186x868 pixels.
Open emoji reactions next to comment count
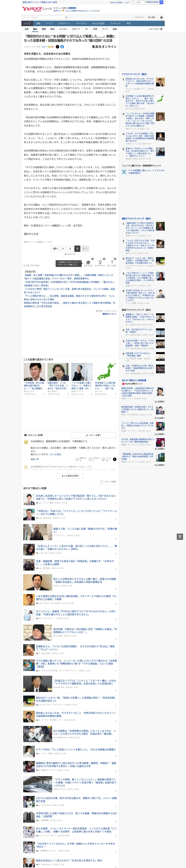(51, 47)
